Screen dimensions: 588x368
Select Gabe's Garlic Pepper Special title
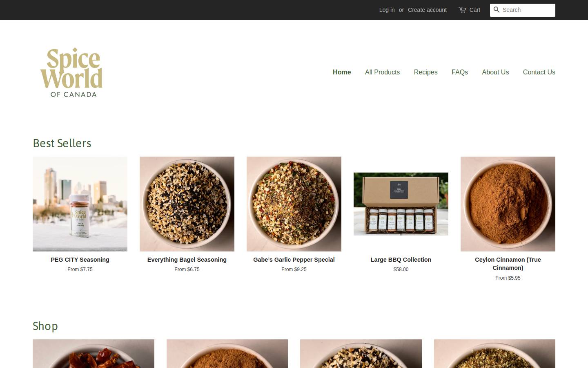click(x=294, y=260)
